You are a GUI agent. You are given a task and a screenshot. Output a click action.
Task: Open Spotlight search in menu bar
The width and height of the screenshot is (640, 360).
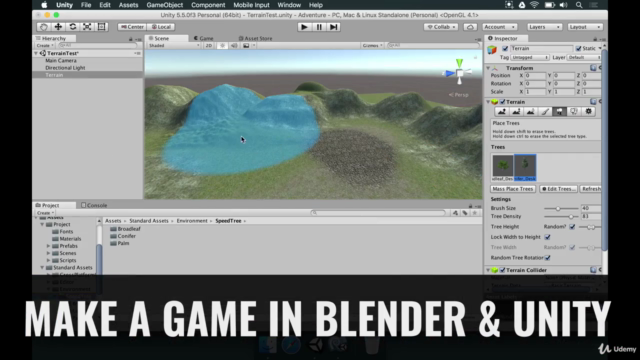579,5
